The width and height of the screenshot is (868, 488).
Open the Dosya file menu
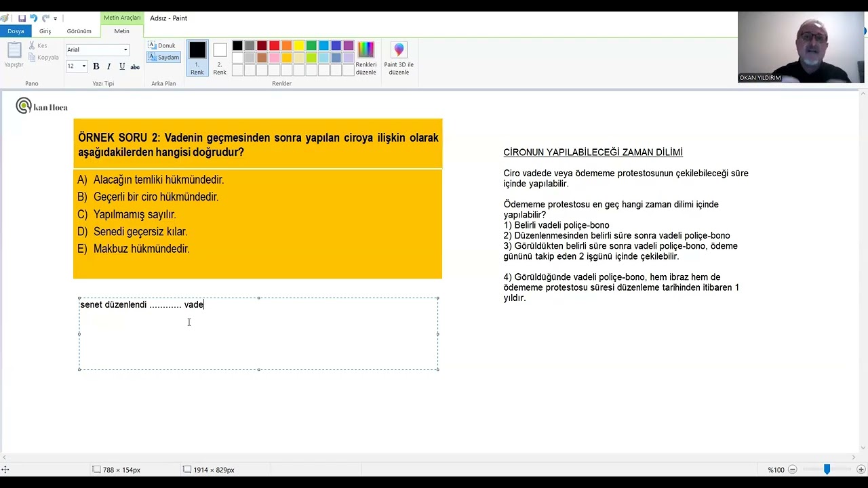[16, 31]
